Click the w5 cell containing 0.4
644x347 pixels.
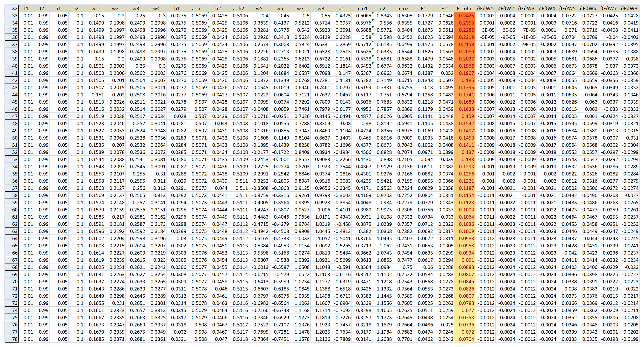click(259, 16)
